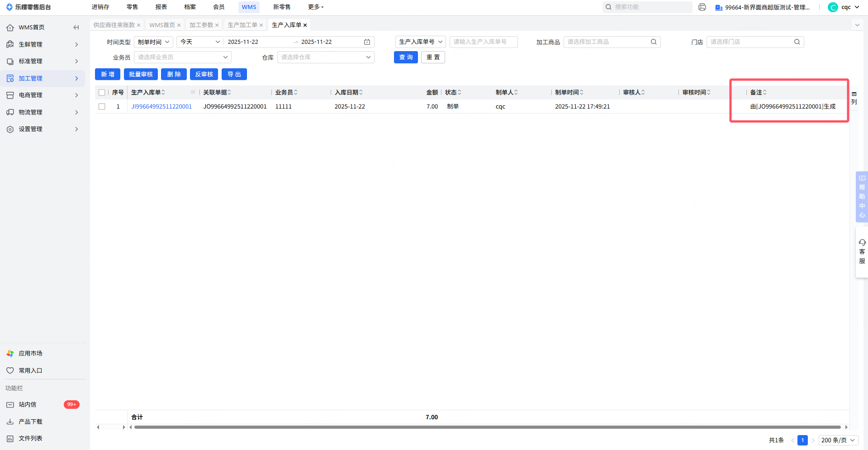
Task: Click the 导出 export button
Action: point(234,75)
